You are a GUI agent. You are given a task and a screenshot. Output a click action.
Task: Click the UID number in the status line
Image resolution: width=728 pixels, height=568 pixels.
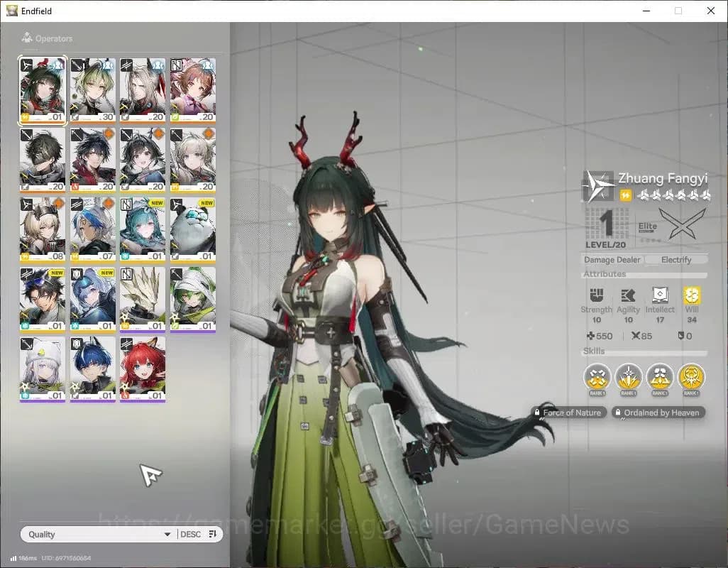(67, 558)
